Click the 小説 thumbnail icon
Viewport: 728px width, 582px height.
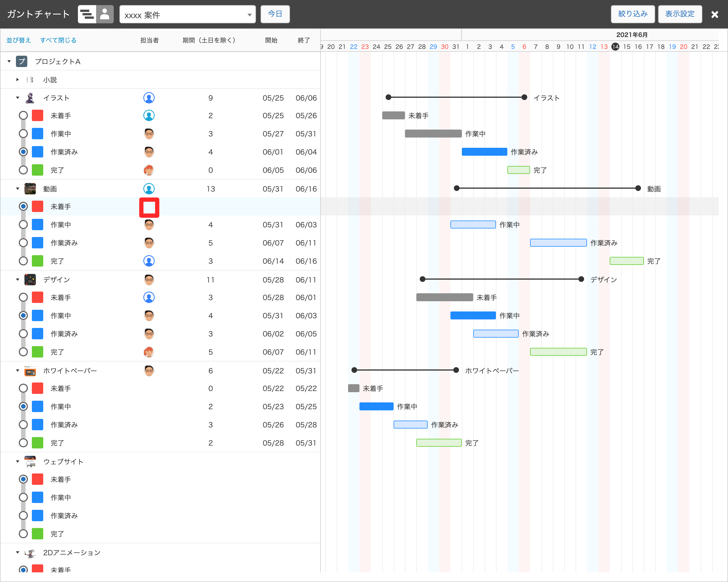click(x=30, y=80)
